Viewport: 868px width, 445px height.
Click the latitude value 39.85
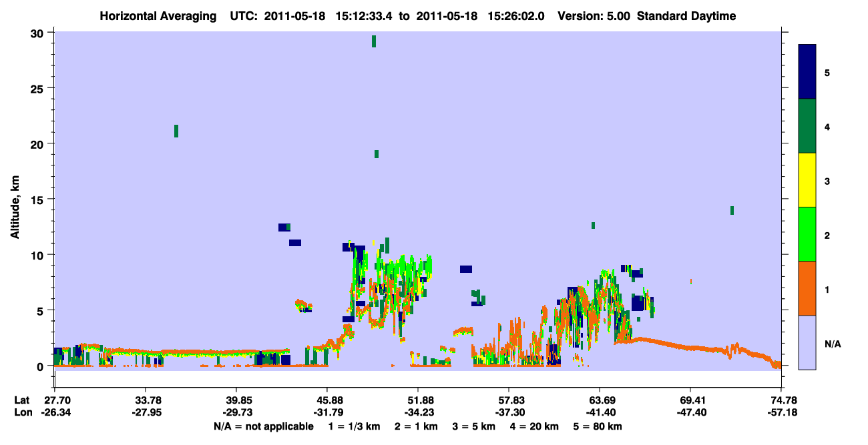pyautogui.click(x=236, y=400)
